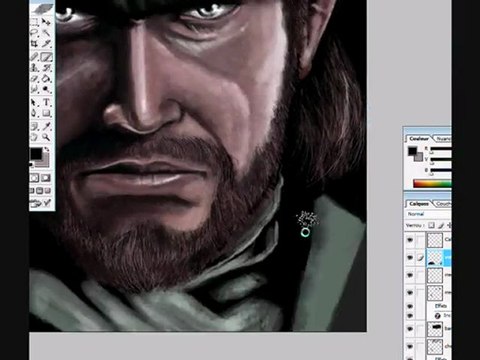Select the Rectangular Marquee tool
This screenshot has height=360, width=480.
(x=34, y=22)
